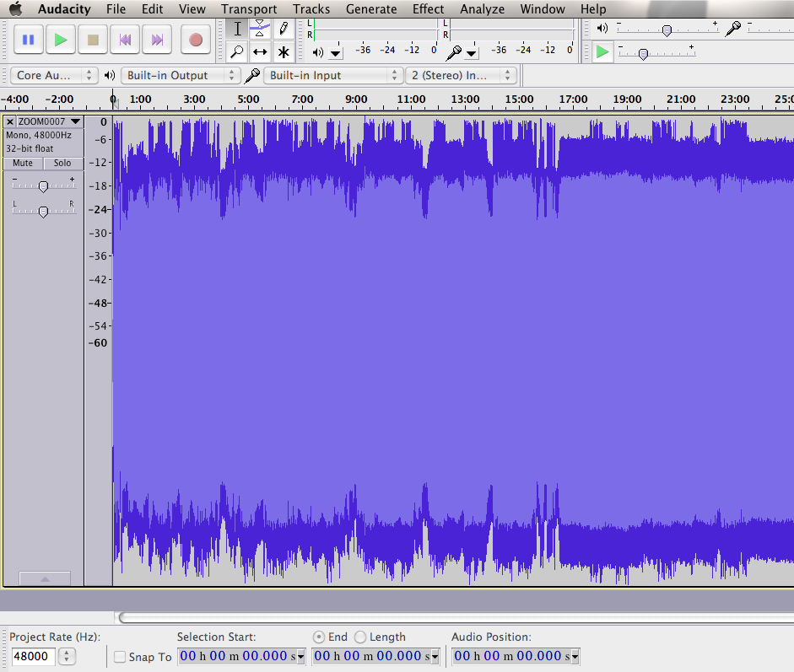Adjust the track gain slider

[x=43, y=185]
